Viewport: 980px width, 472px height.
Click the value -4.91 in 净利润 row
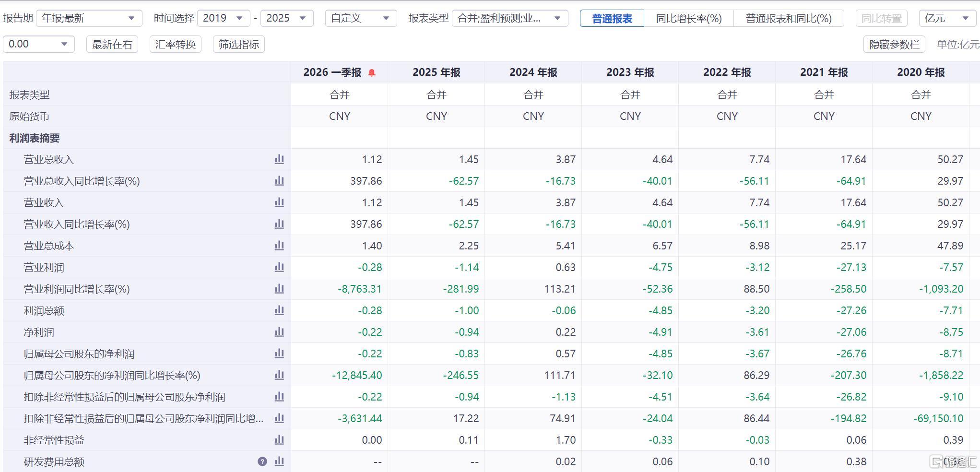click(x=660, y=332)
